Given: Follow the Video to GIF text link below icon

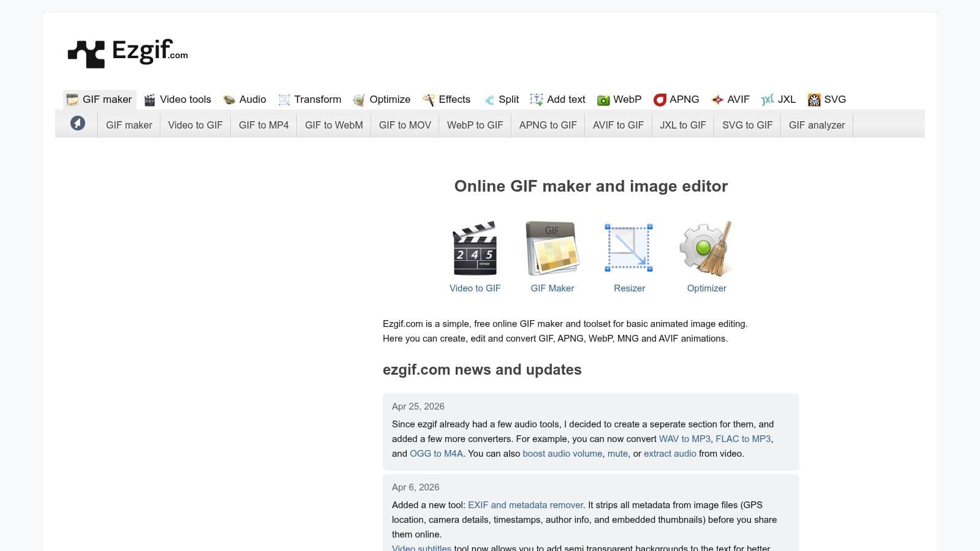Looking at the screenshot, I should [475, 288].
